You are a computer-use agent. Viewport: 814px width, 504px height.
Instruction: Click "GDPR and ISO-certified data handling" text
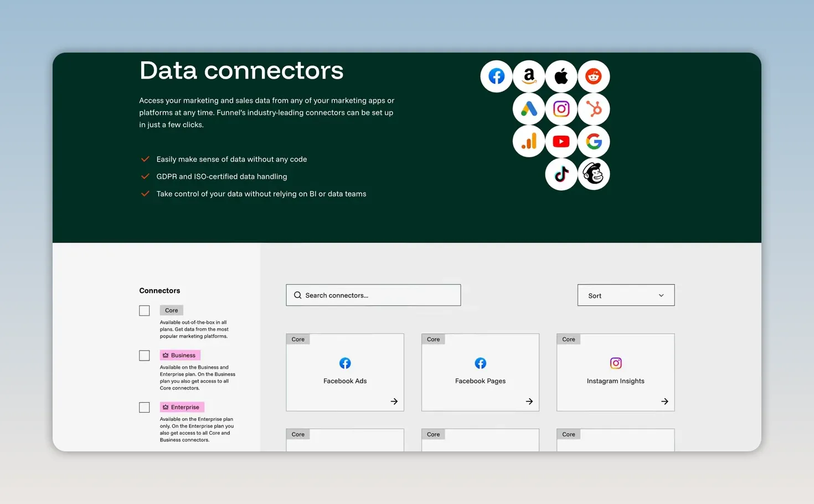(x=221, y=177)
